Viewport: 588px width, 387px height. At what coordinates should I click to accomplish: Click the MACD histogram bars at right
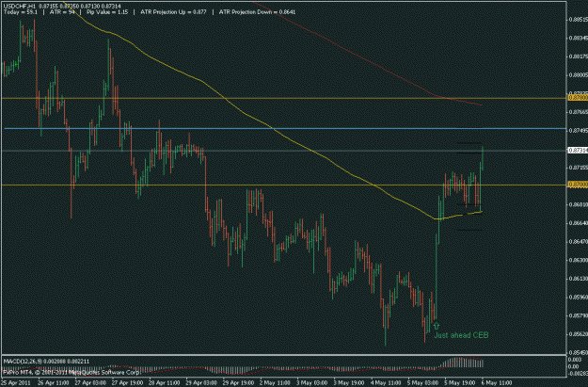(x=462, y=363)
